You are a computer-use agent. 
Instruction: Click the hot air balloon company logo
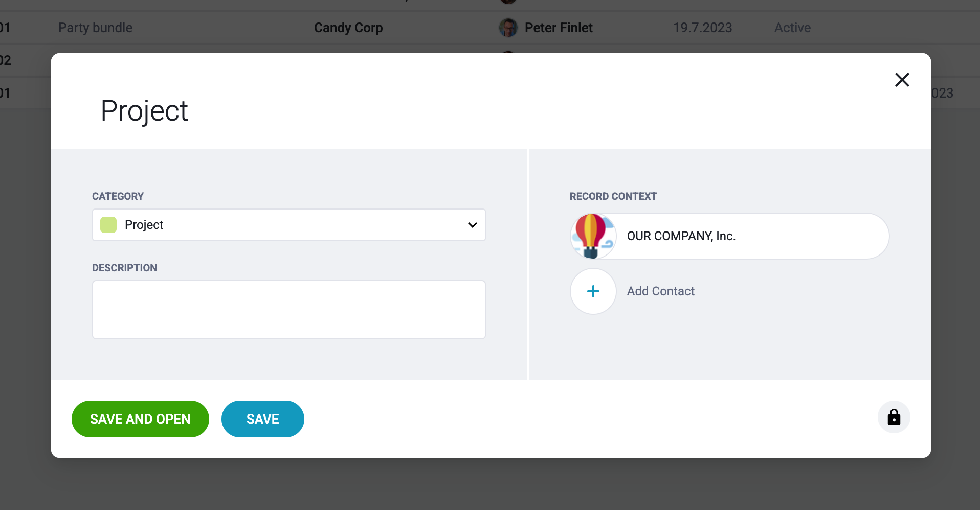593,236
